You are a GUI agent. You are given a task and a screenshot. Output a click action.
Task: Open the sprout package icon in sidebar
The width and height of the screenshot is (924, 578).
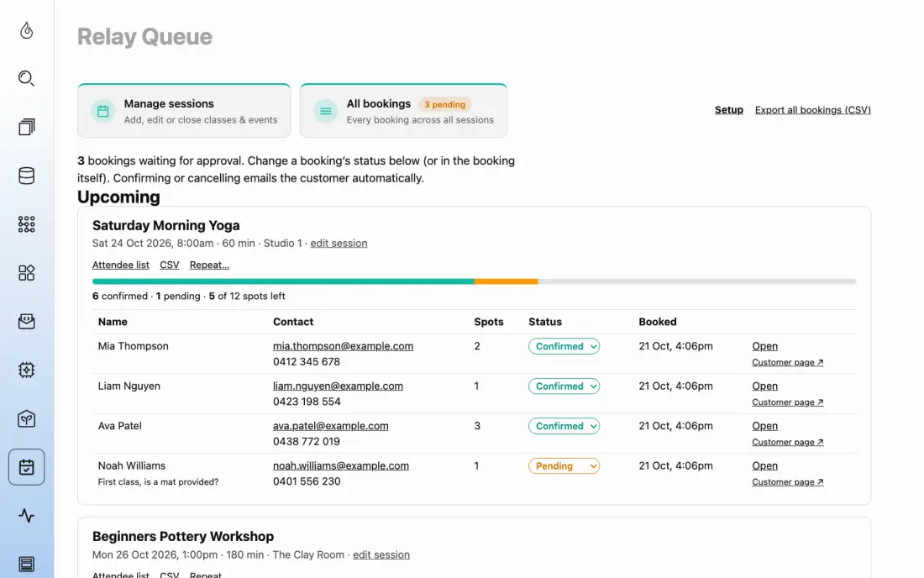click(27, 418)
